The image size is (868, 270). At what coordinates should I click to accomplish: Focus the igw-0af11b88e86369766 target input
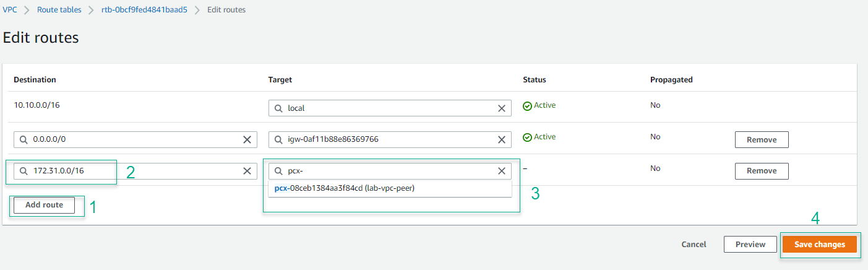pyautogui.click(x=390, y=140)
